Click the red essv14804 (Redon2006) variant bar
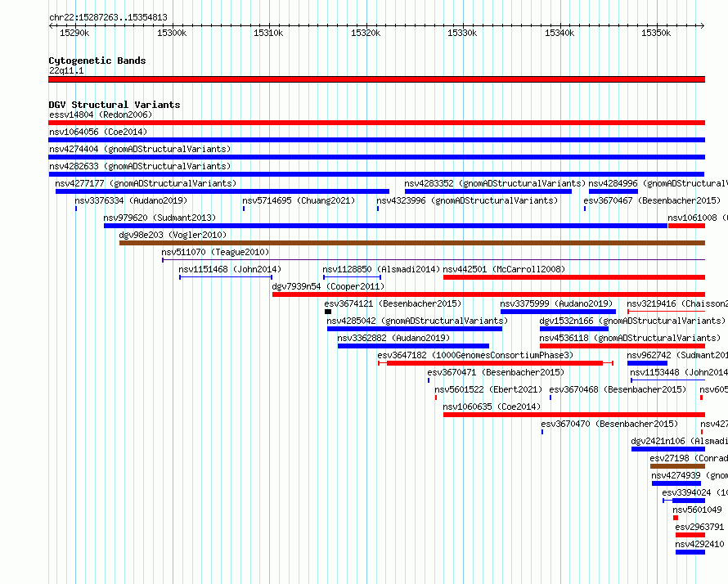This screenshot has height=584, width=728. tap(376, 123)
